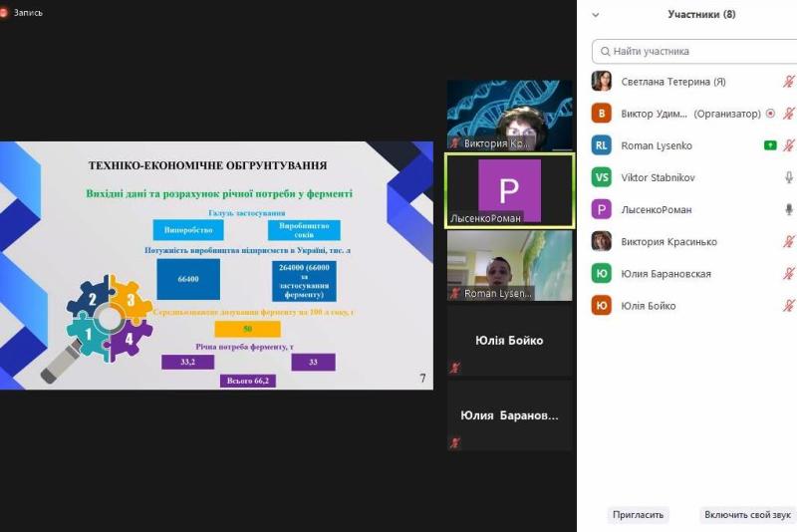Click the slide title ТЕХНІКО-ЕКОНОМІЧНЕ ОБГРУНТУВАННЯ
This screenshot has height=532, width=797.
click(207, 165)
